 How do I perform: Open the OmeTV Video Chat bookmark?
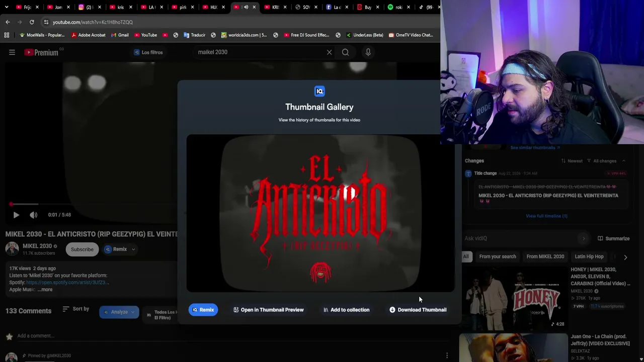[410, 35]
